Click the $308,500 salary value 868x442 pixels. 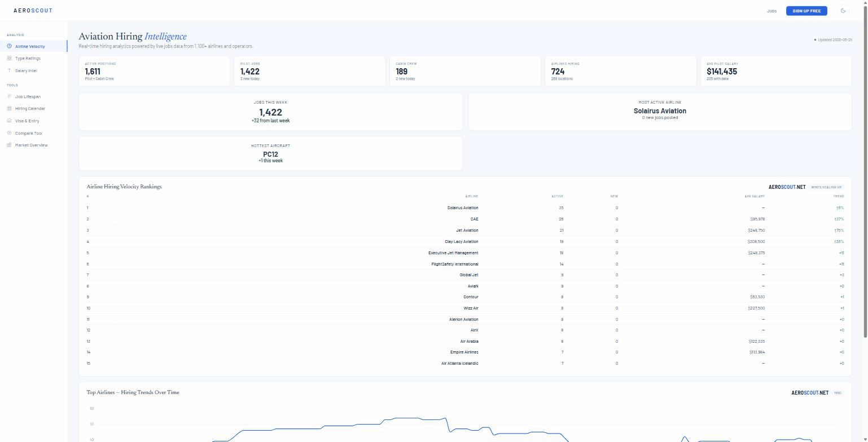coord(756,241)
